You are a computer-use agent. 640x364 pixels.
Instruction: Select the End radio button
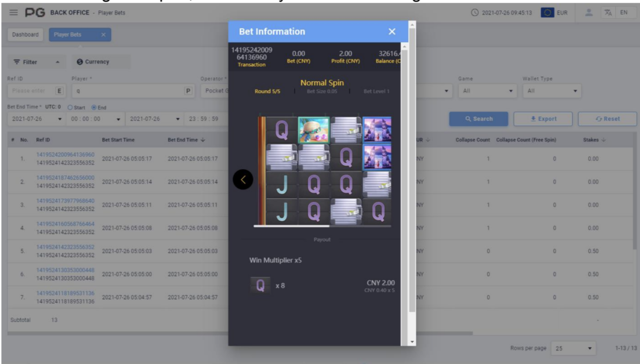tap(94, 107)
